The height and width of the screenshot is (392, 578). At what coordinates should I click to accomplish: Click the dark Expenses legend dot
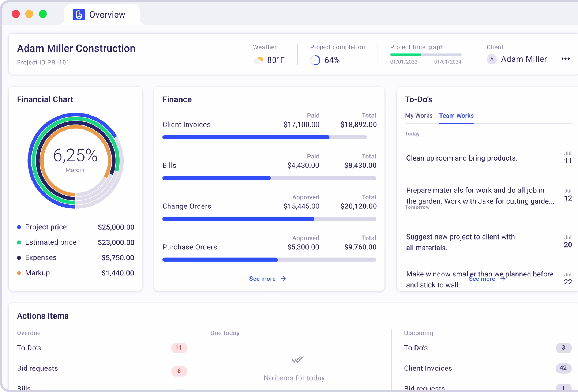click(19, 258)
